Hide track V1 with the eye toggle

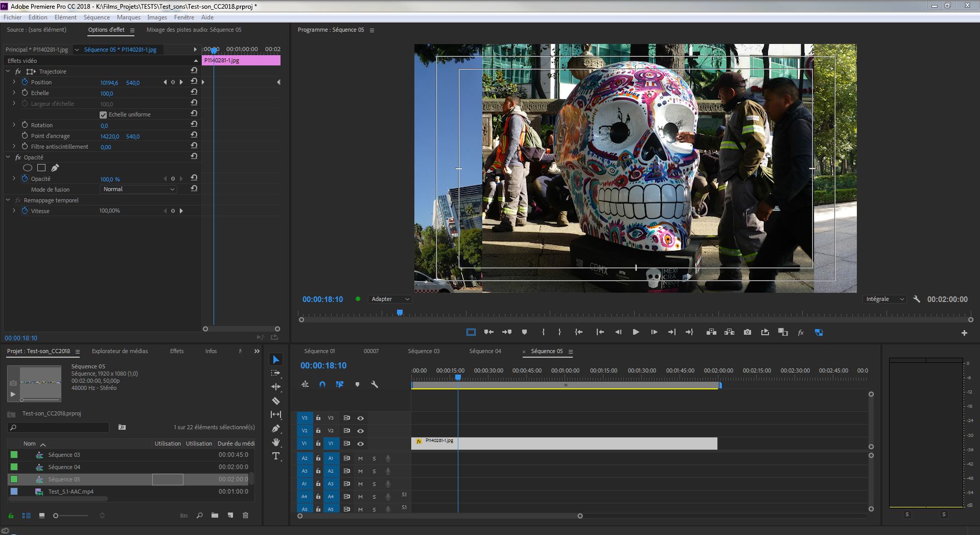[360, 444]
